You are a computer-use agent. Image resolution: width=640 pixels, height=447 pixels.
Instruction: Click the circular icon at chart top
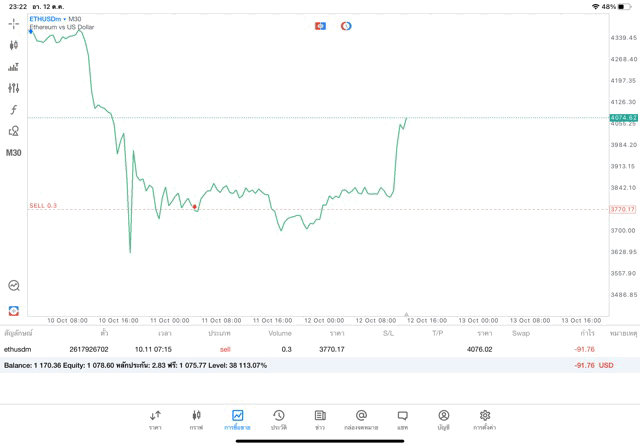346,26
